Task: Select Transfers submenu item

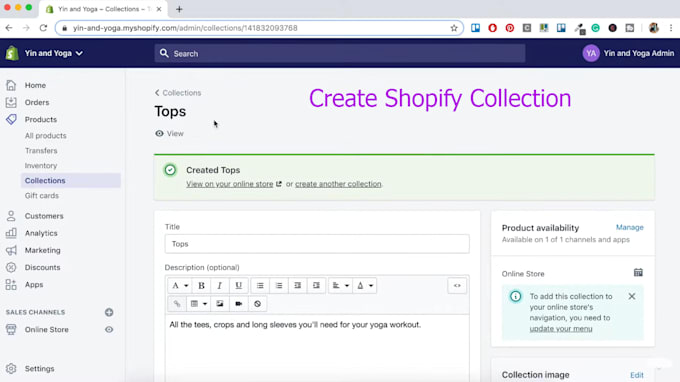Action: click(x=41, y=150)
